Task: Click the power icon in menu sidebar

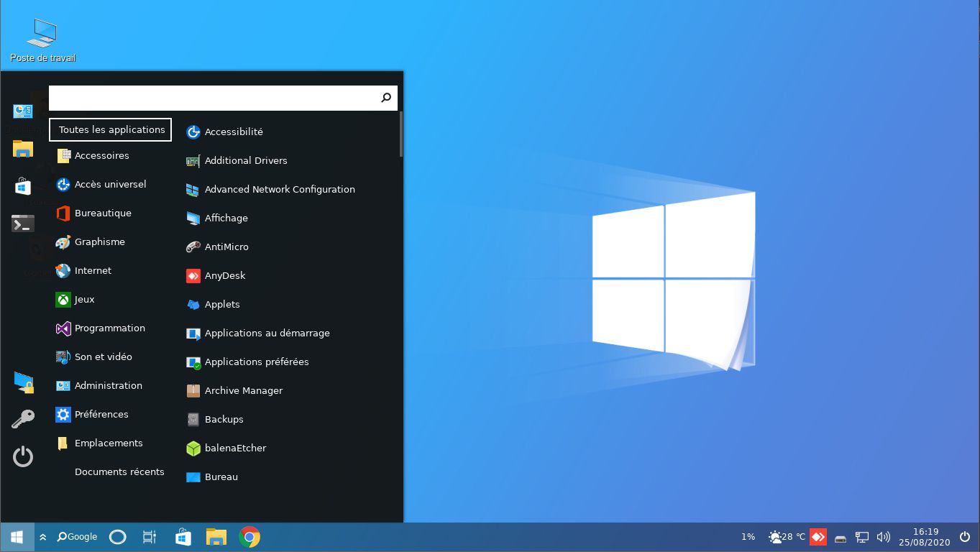Action: click(23, 456)
